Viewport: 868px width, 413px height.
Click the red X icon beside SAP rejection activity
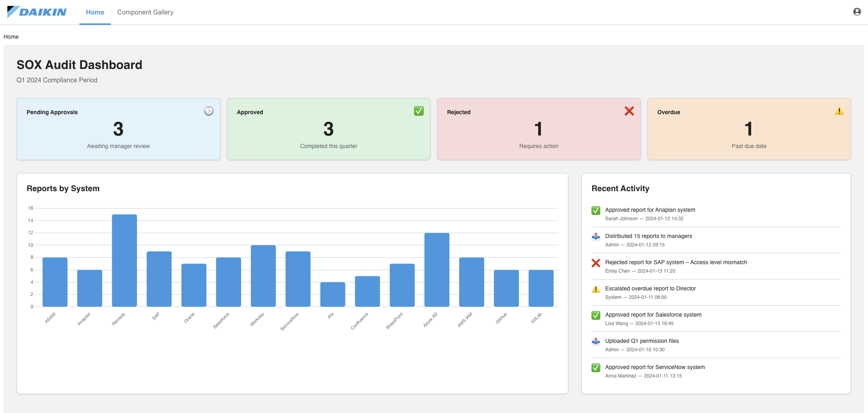(596, 263)
